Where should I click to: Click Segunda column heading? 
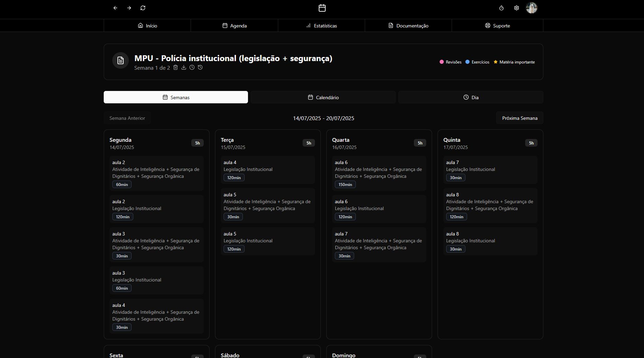point(121,140)
